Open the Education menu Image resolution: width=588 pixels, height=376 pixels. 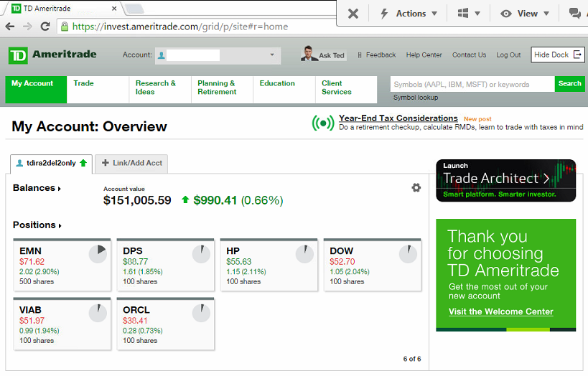click(x=284, y=89)
